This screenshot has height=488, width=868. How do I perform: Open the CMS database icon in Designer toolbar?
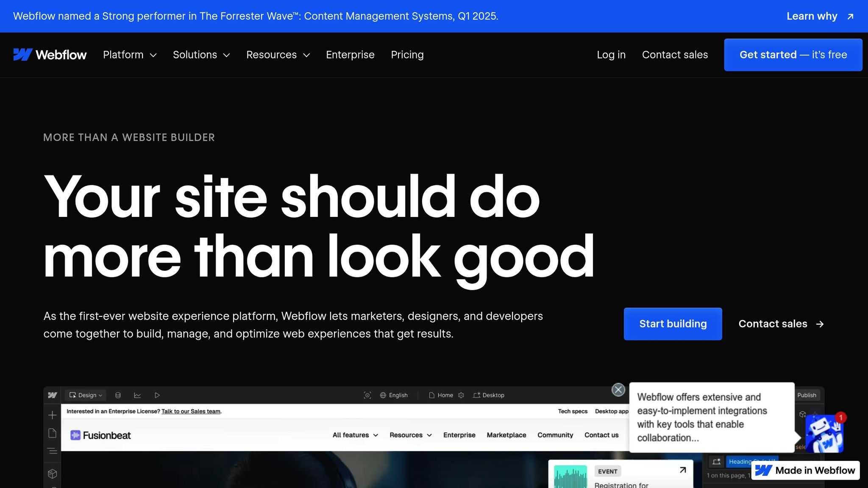[x=118, y=395]
